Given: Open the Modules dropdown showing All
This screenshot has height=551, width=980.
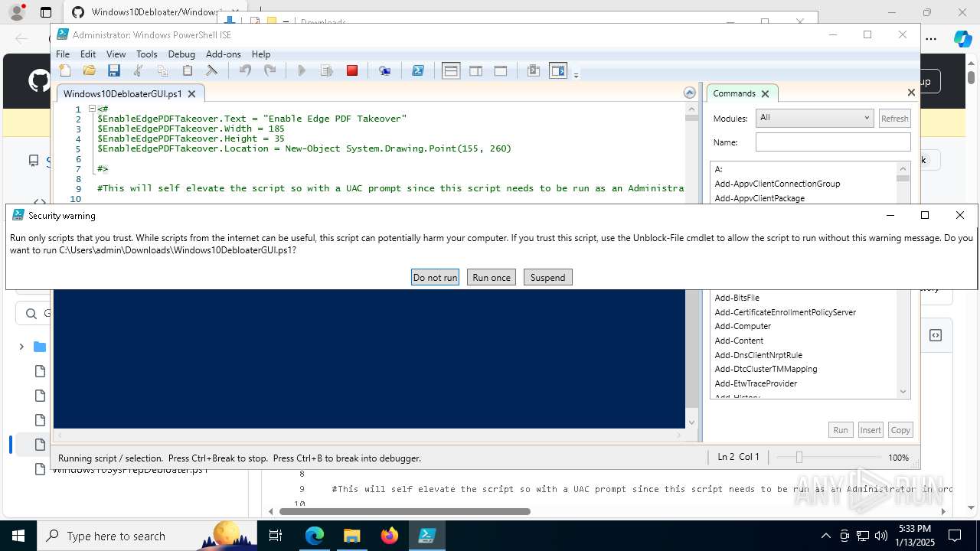Looking at the screenshot, I should click(814, 118).
